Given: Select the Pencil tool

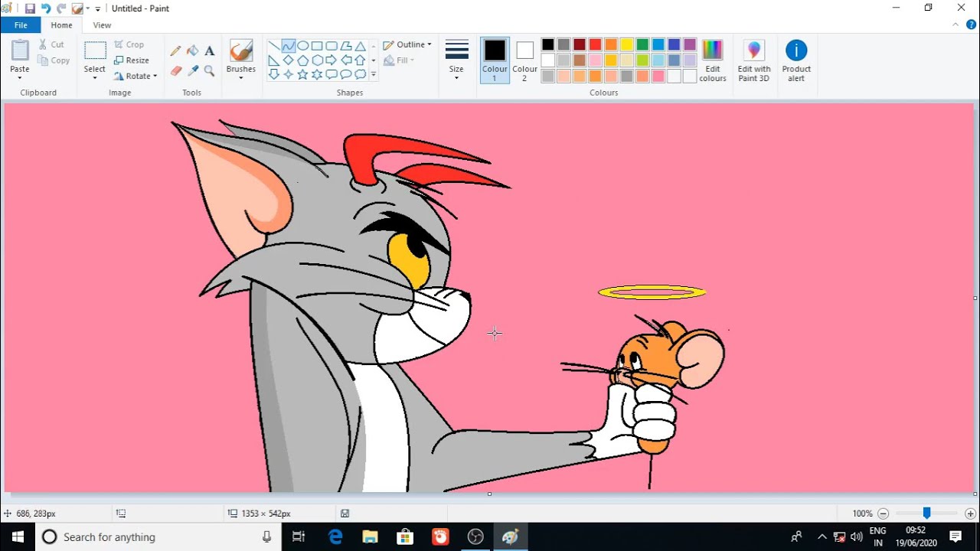Looking at the screenshot, I should 175,51.
